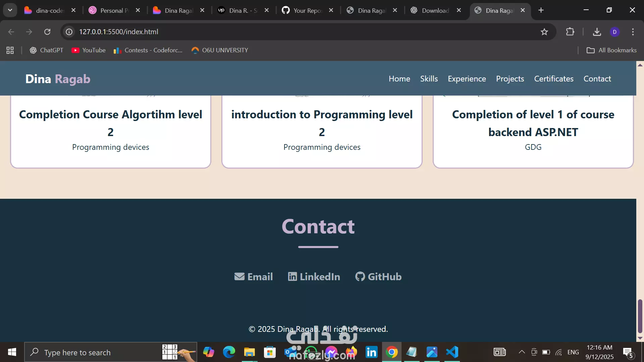
Task: Open Chrome three-dot menu
Action: [633, 32]
